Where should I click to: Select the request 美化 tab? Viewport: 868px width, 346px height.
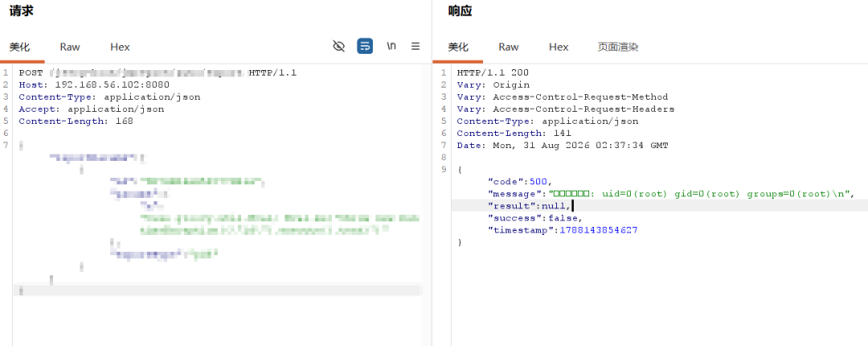coord(20,47)
